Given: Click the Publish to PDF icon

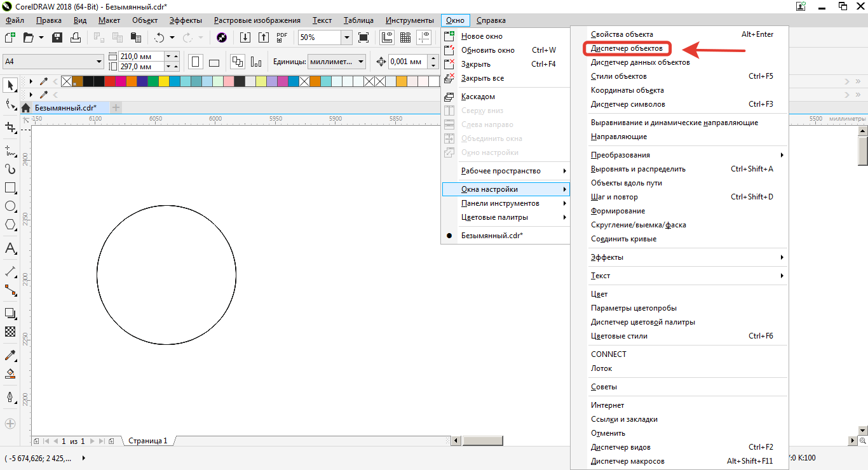Looking at the screenshot, I should 282,37.
